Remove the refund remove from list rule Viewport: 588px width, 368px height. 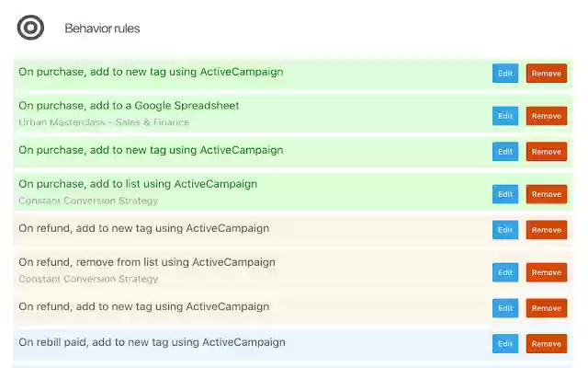click(x=546, y=272)
